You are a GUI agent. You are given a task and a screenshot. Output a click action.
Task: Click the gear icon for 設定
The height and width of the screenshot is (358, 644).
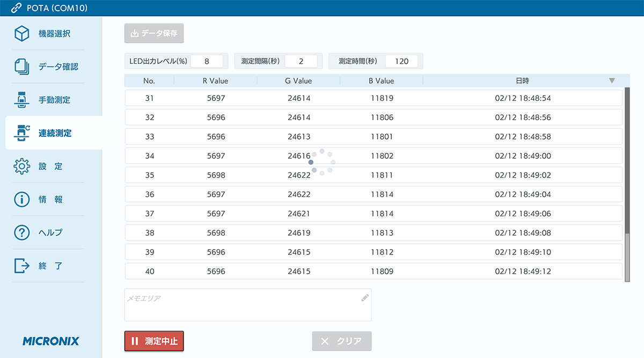point(21,166)
